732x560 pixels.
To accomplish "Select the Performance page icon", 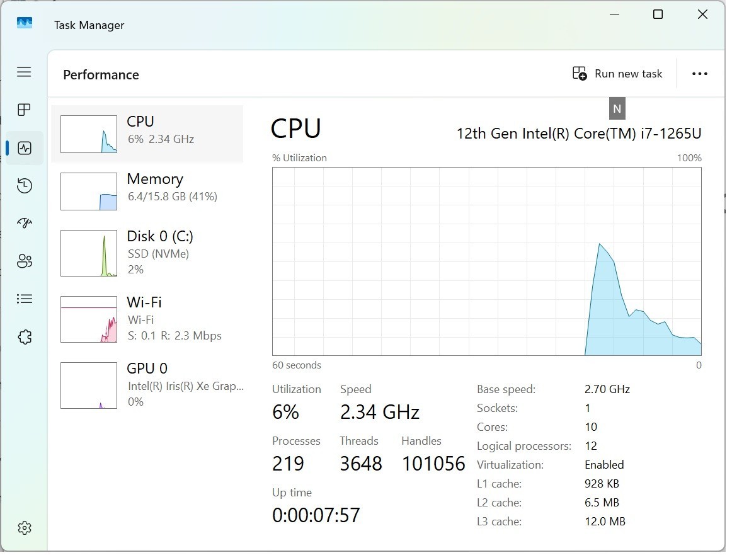I will coord(25,149).
